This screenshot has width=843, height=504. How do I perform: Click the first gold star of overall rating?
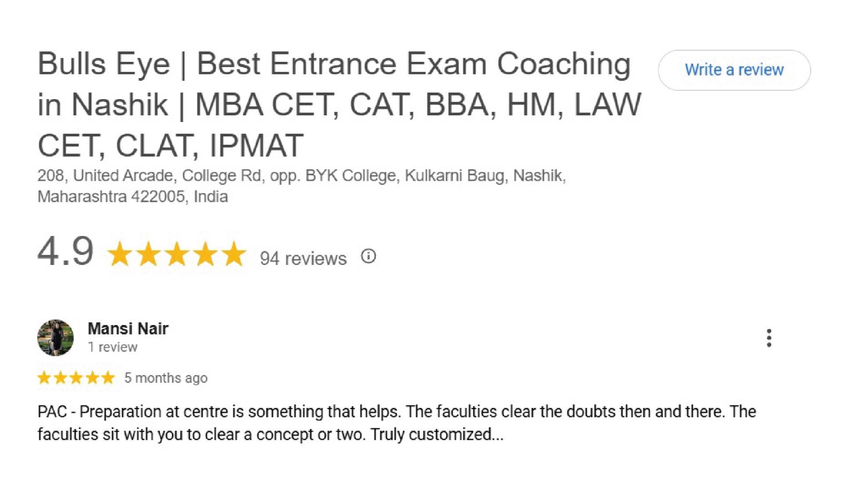120,254
